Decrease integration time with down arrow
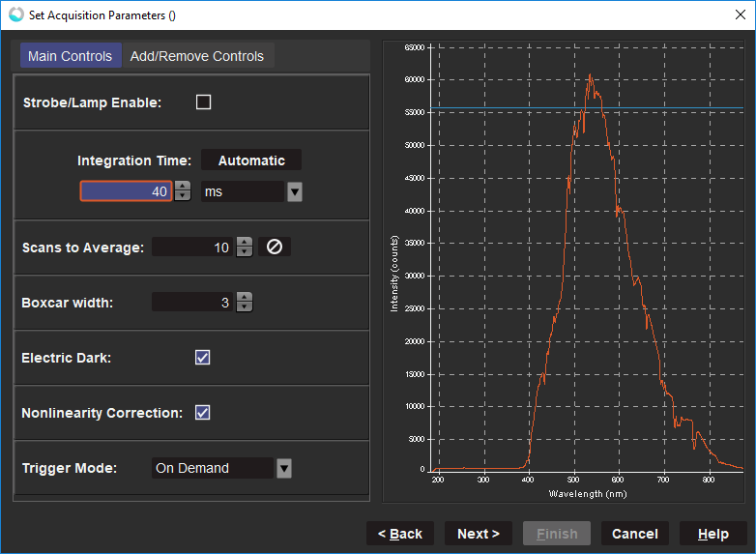The image size is (756, 554). pyautogui.click(x=183, y=196)
